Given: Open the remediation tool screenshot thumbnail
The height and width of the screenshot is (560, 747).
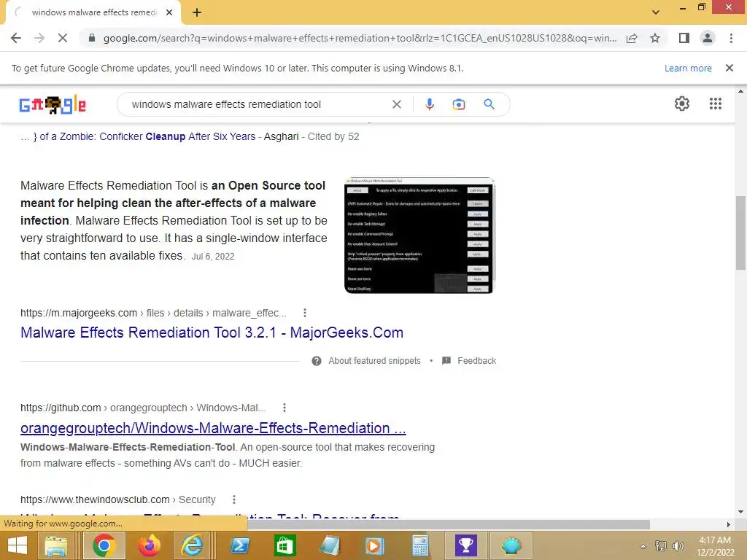Looking at the screenshot, I should [x=419, y=236].
